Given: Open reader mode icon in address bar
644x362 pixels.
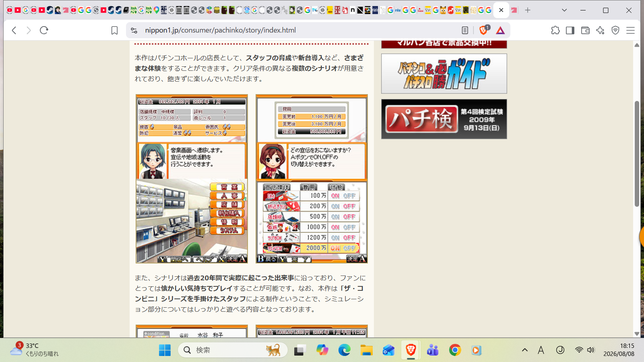Looking at the screenshot, I should tap(465, 30).
